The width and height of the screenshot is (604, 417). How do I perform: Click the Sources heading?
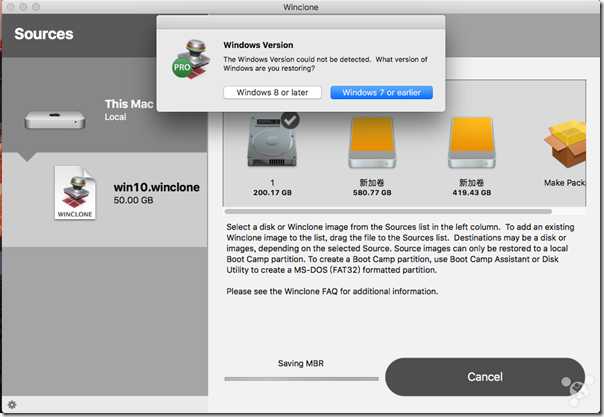(x=44, y=34)
